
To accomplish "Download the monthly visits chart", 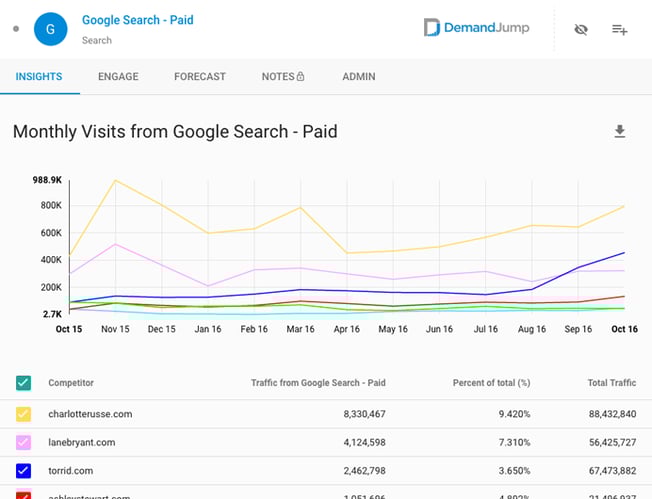I will point(620,131).
